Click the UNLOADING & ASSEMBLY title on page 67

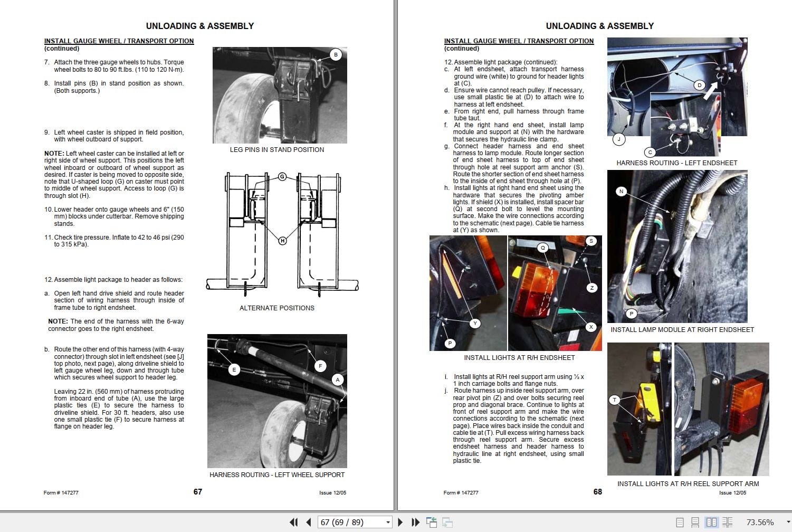200,26
